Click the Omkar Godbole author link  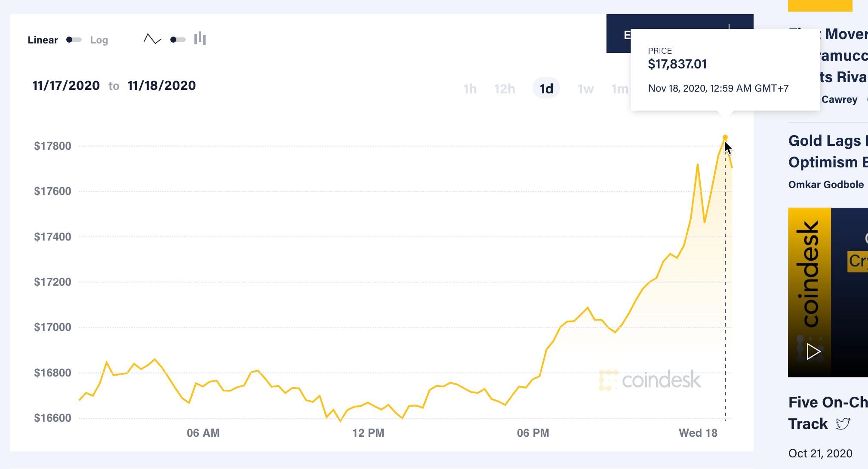click(x=827, y=184)
